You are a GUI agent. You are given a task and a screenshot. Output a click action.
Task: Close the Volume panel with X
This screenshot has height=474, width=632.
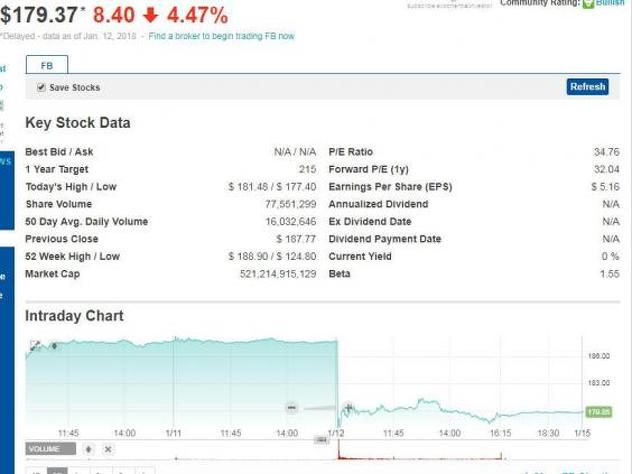(108, 449)
